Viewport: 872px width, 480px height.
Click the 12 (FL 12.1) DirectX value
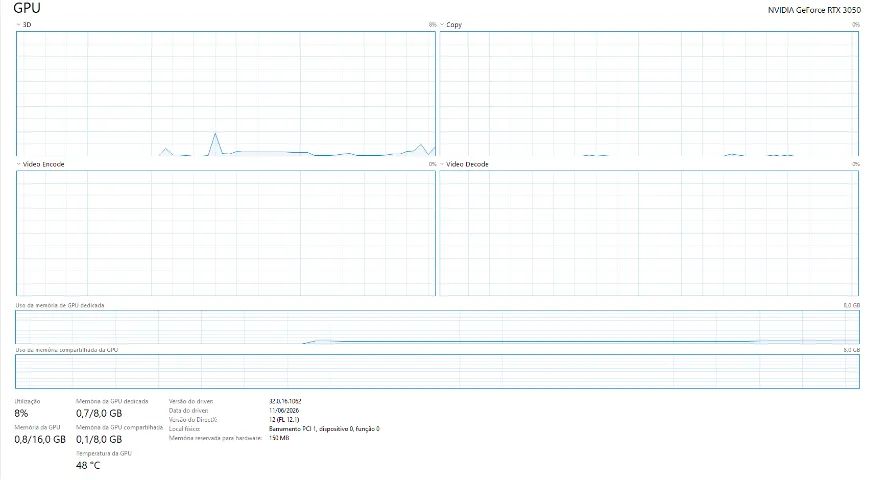pyautogui.click(x=284, y=419)
